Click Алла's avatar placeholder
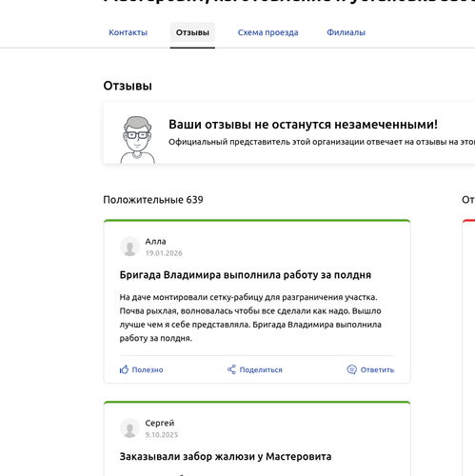 (x=129, y=247)
